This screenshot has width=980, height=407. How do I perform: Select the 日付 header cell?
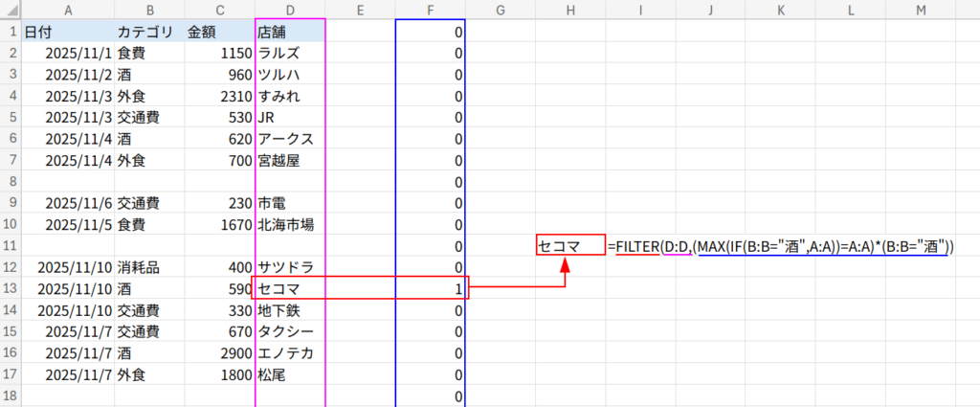(65, 32)
